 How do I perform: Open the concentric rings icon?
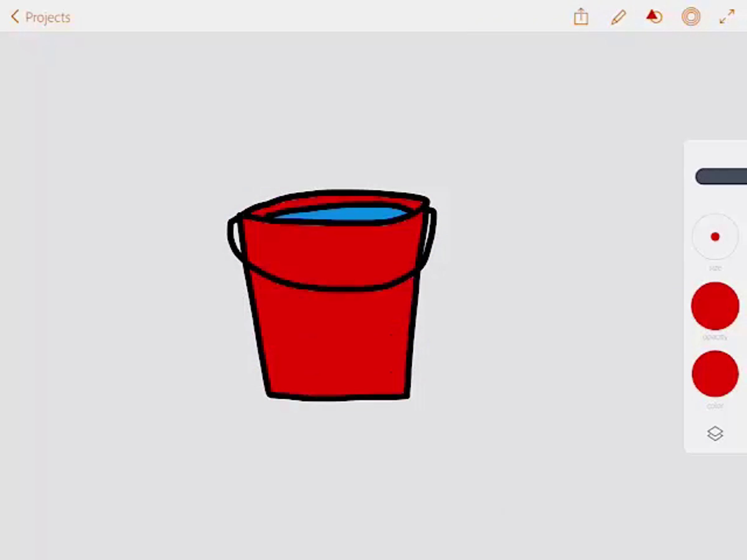click(x=691, y=16)
